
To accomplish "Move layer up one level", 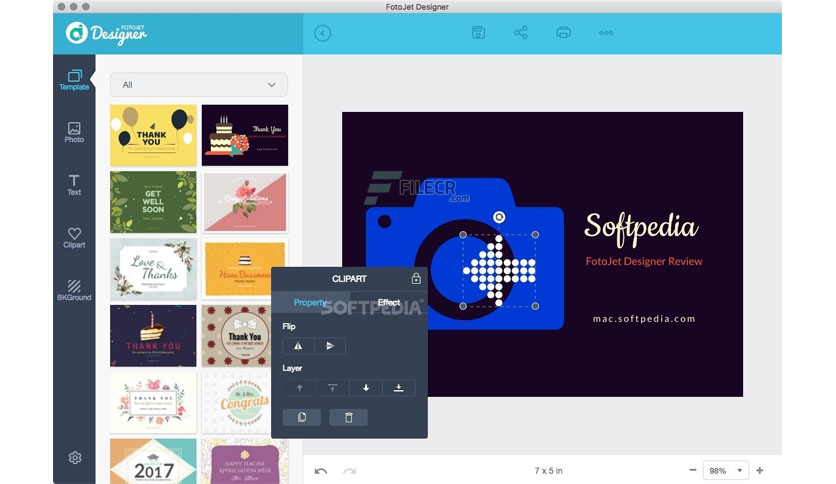I will coord(300,388).
